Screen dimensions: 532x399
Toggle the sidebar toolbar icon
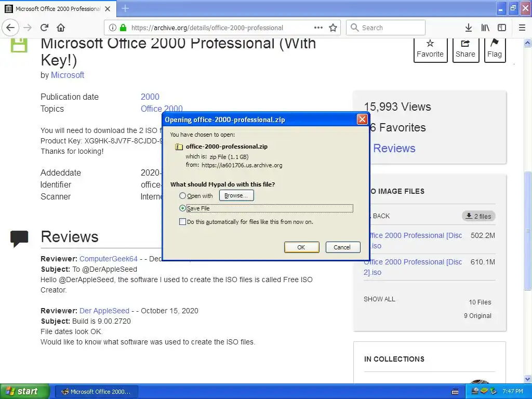502,28
